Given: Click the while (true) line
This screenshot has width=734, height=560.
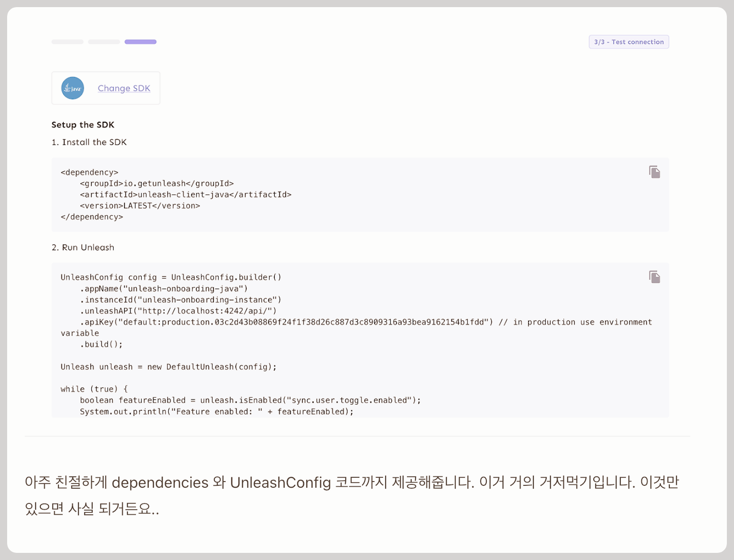Looking at the screenshot, I should [94, 389].
